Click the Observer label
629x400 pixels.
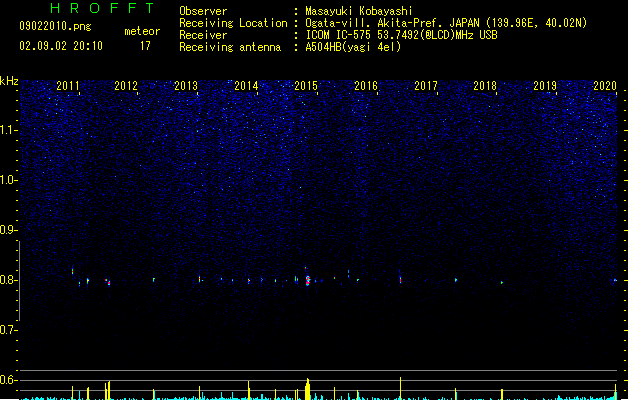[x=203, y=11]
